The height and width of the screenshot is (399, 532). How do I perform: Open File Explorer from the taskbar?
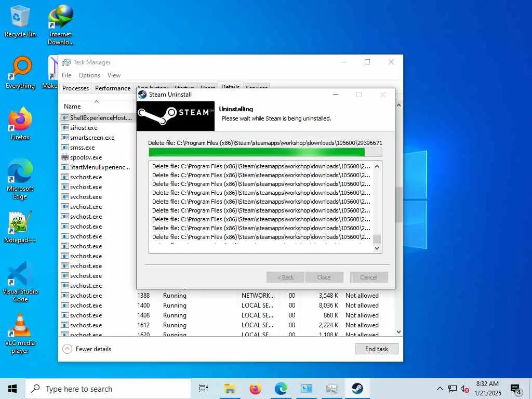pos(230,389)
